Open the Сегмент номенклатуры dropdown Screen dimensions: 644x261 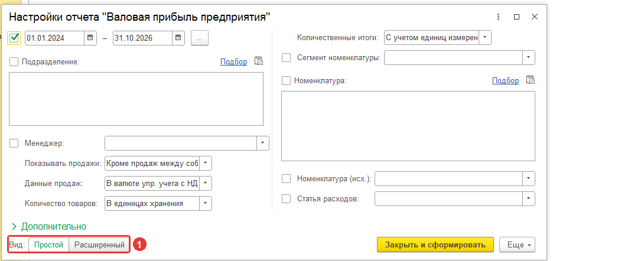(x=529, y=57)
